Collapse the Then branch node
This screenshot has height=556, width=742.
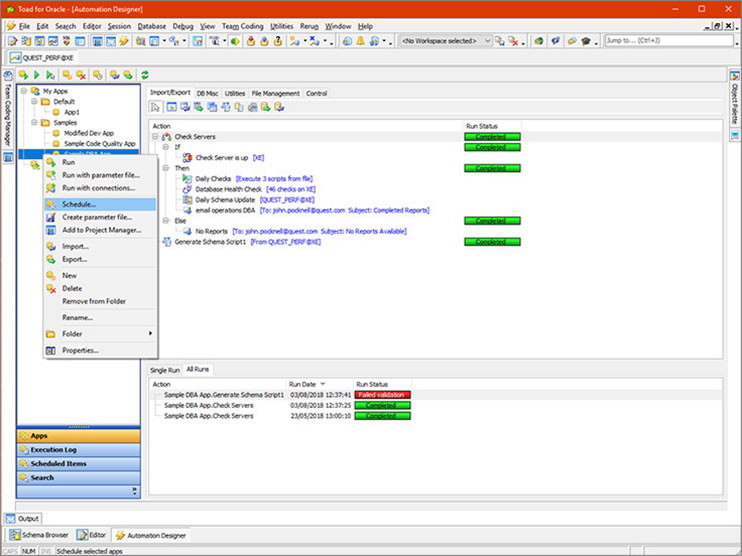166,168
